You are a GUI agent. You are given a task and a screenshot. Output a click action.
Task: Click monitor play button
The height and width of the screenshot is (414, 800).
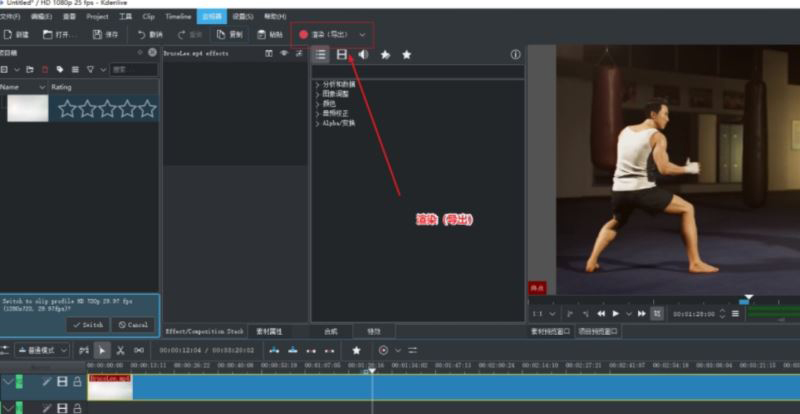[x=616, y=314]
